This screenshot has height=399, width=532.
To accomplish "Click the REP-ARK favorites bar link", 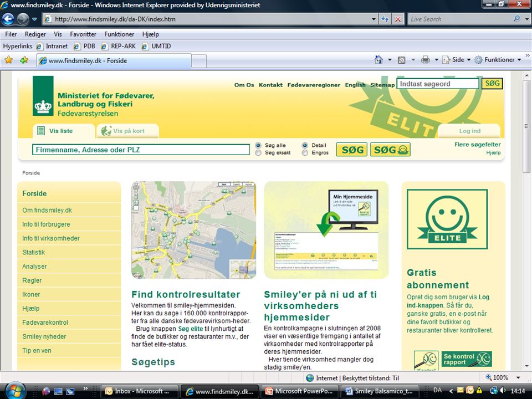I will [119, 46].
